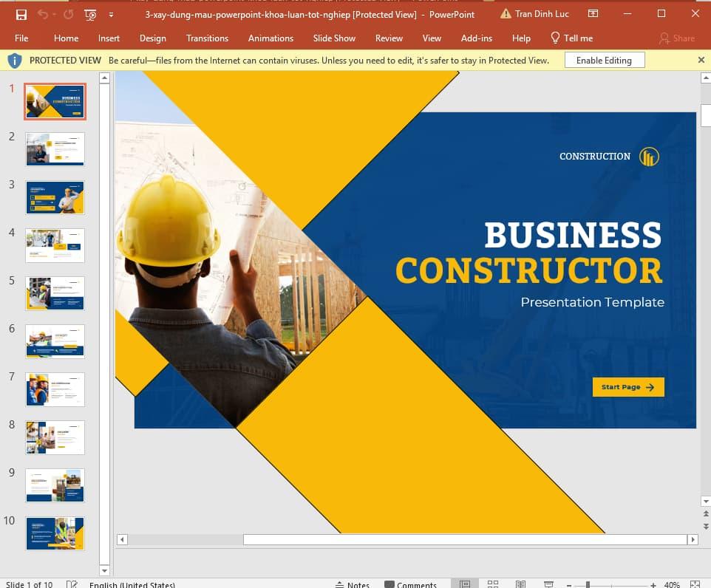Toggle the Notes pane

click(353, 583)
